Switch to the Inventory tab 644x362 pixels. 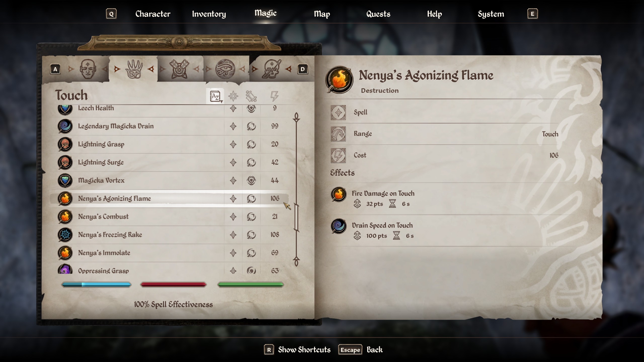(x=209, y=14)
